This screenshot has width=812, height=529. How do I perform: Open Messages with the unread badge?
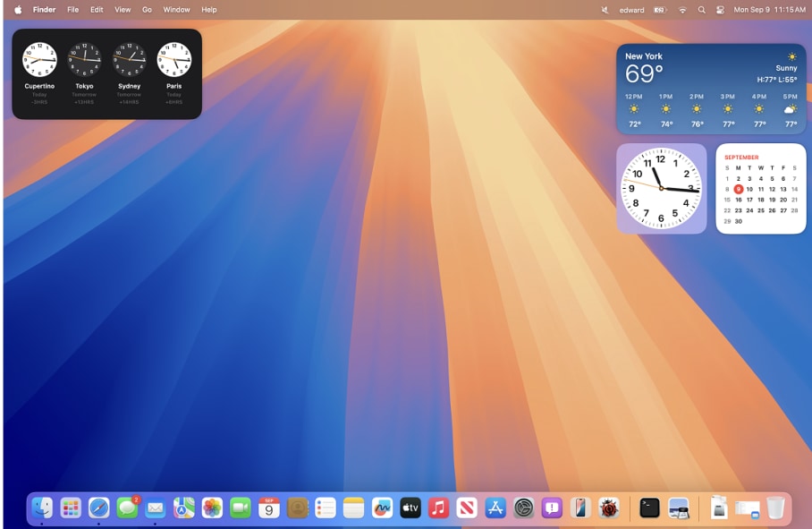tap(127, 508)
